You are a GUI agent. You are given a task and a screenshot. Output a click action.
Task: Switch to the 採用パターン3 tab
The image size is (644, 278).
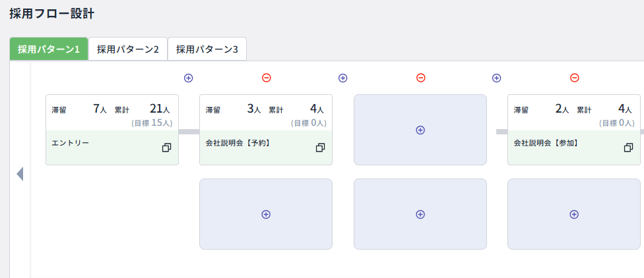pos(207,49)
